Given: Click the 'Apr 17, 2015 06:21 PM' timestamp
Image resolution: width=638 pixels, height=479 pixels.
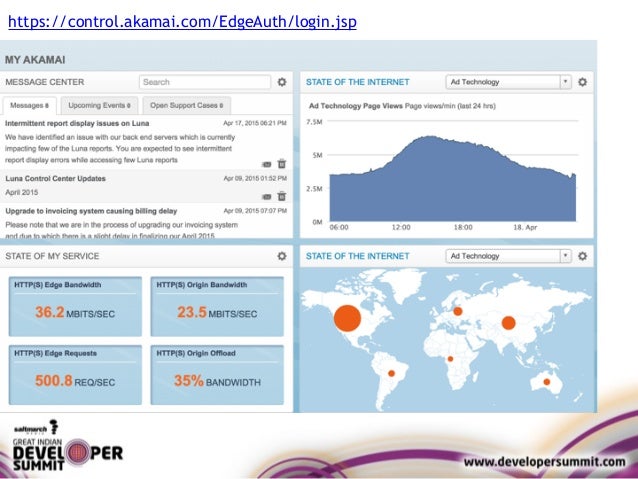Looking at the screenshot, I should coord(255,123).
